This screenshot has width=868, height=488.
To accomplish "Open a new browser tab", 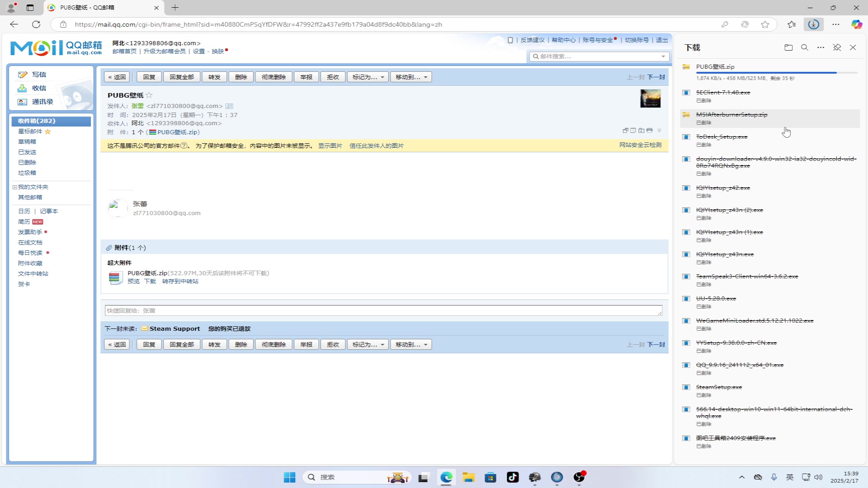I will 175,8.
